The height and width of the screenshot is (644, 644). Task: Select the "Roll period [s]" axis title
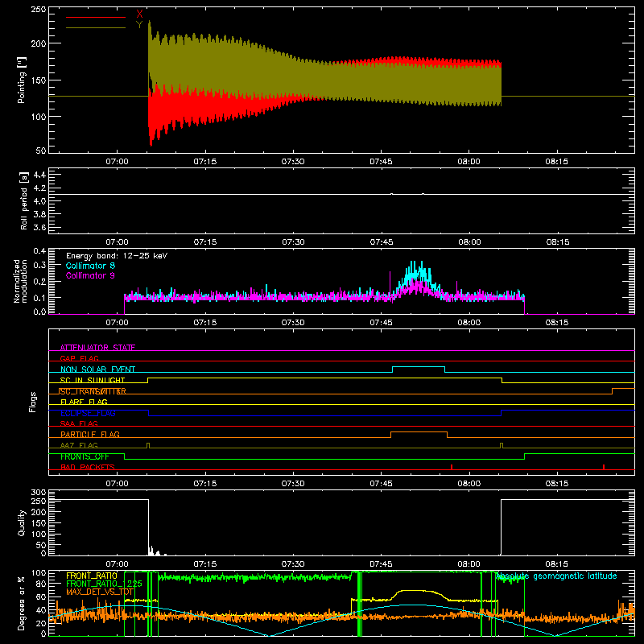(x=23, y=200)
